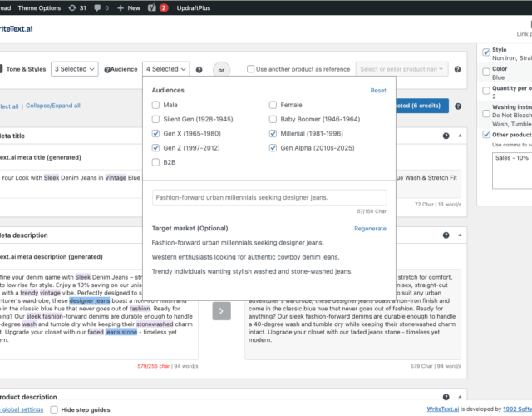
Task: Click the help icon in Meta title header
Action: click(446, 136)
